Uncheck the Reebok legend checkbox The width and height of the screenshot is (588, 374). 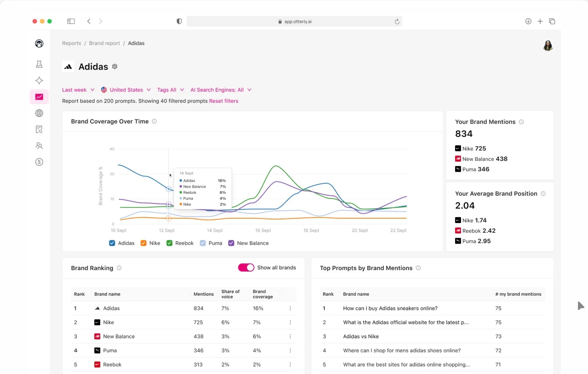(x=169, y=243)
